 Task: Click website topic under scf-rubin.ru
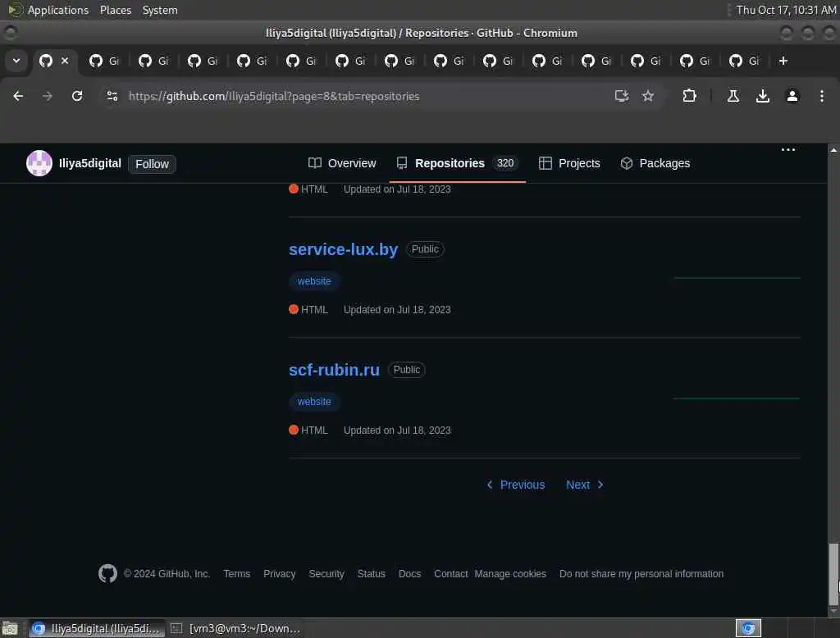click(314, 402)
